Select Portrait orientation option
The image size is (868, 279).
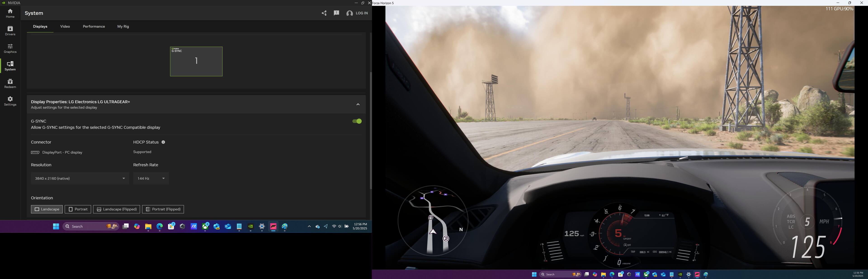[x=78, y=209]
